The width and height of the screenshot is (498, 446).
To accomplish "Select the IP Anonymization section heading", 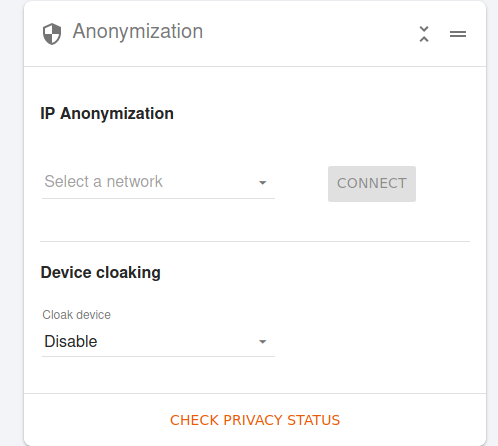I will pyautogui.click(x=107, y=113).
